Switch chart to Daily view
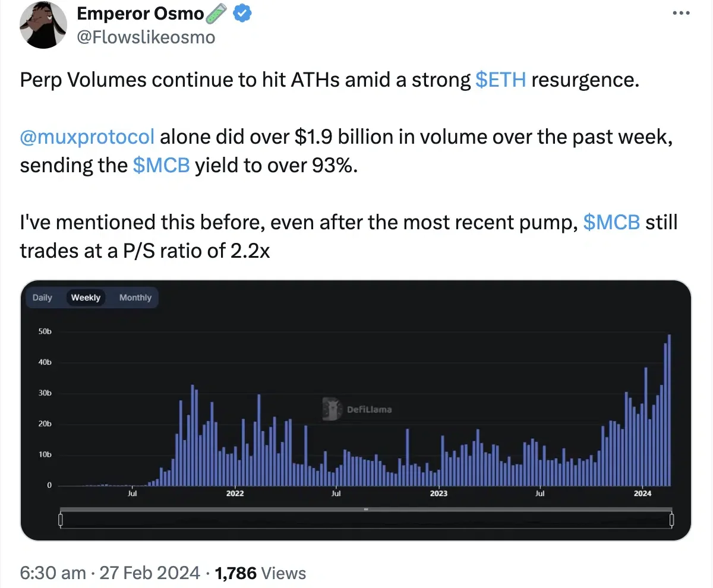Viewport: 713px width, 588px height. [42, 298]
